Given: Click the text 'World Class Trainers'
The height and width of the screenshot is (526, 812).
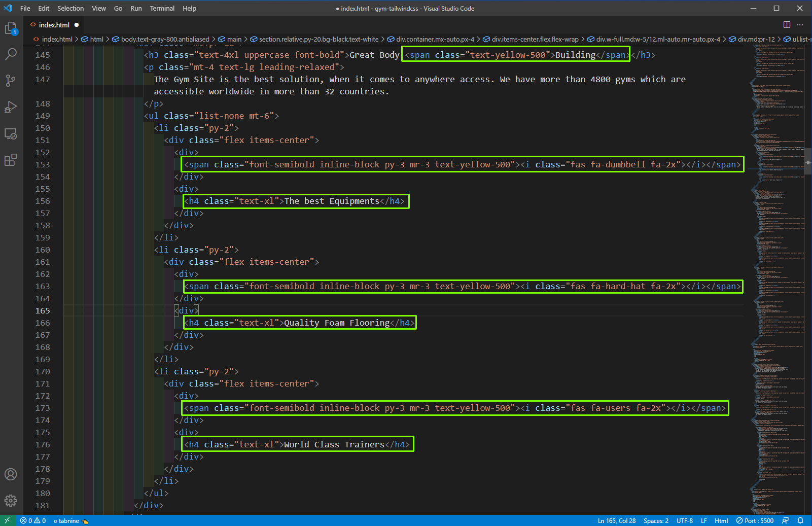Looking at the screenshot, I should [334, 444].
